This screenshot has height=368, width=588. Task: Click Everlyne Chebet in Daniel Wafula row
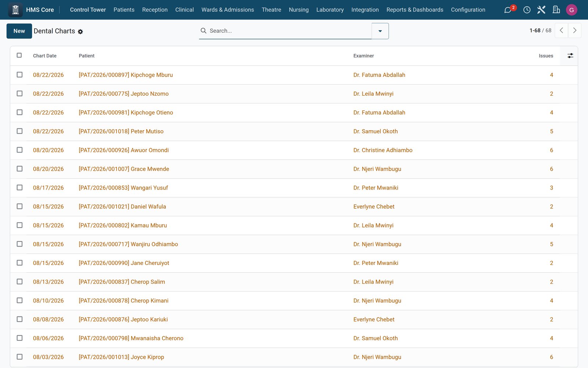pos(374,206)
